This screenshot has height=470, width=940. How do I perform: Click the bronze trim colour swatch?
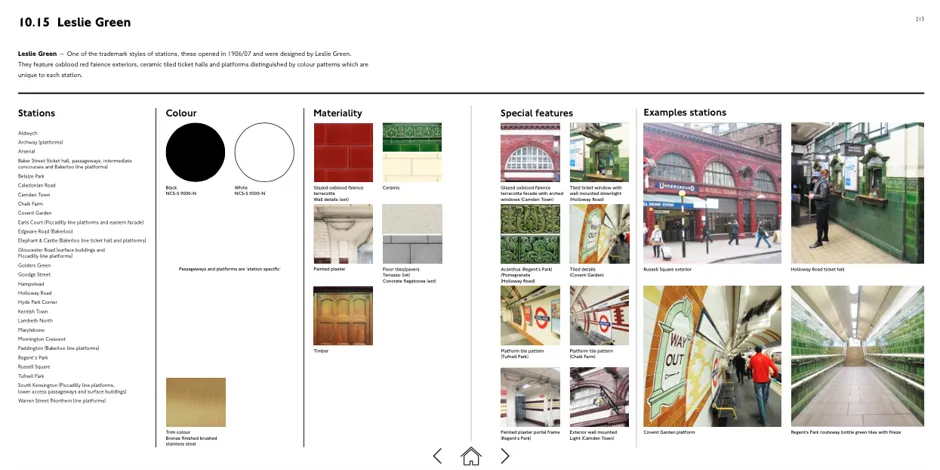[x=195, y=402]
